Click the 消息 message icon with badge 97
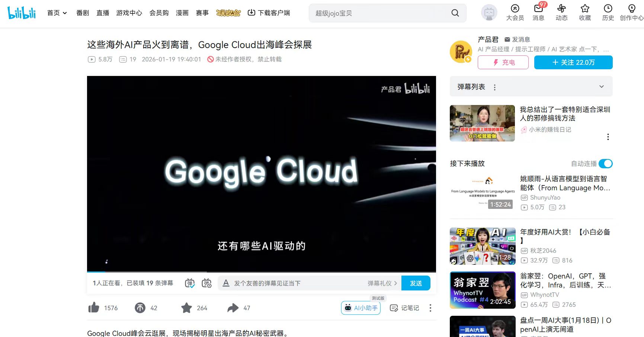644x337 pixels. 538,12
